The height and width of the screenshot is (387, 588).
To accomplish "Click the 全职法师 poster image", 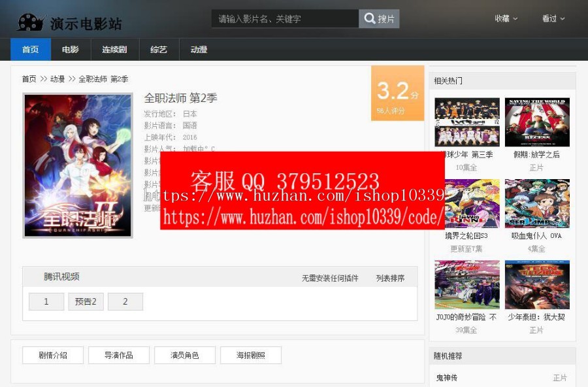I will tap(78, 165).
